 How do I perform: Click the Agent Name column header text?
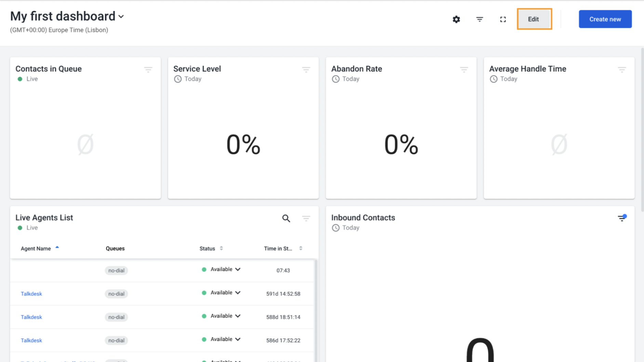pos(36,248)
